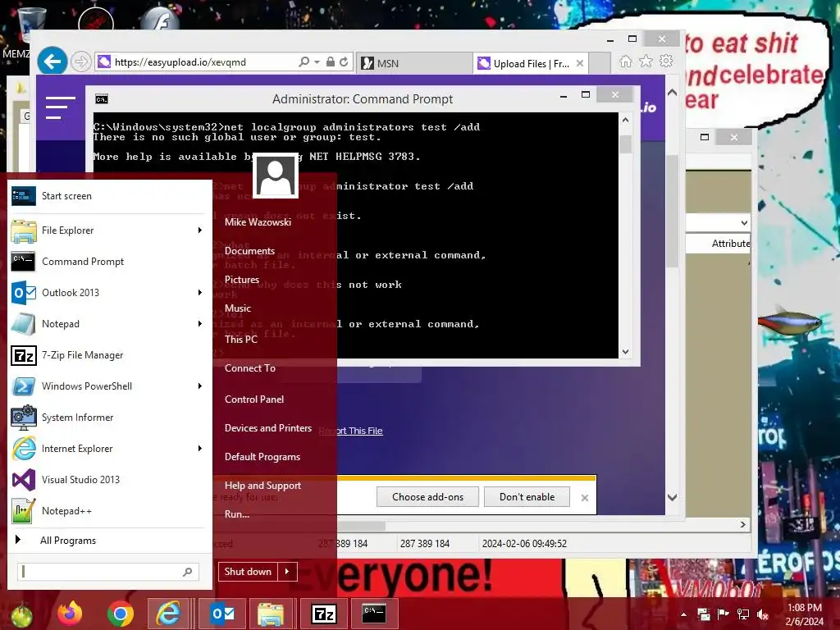This screenshot has width=840, height=630.
Task: Dismiss the add-on notification bar
Action: click(x=585, y=498)
